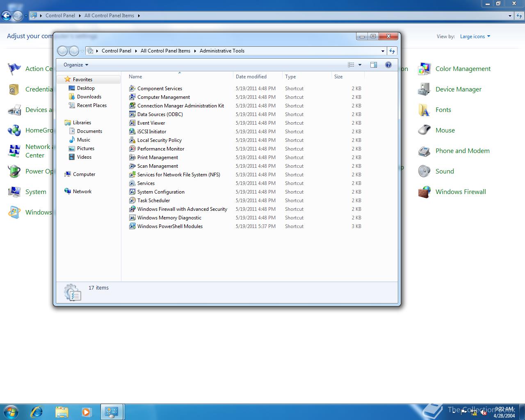Viewport: 525px width, 420px height.
Task: Open the back window's address bar dropdown
Action: (x=510, y=16)
